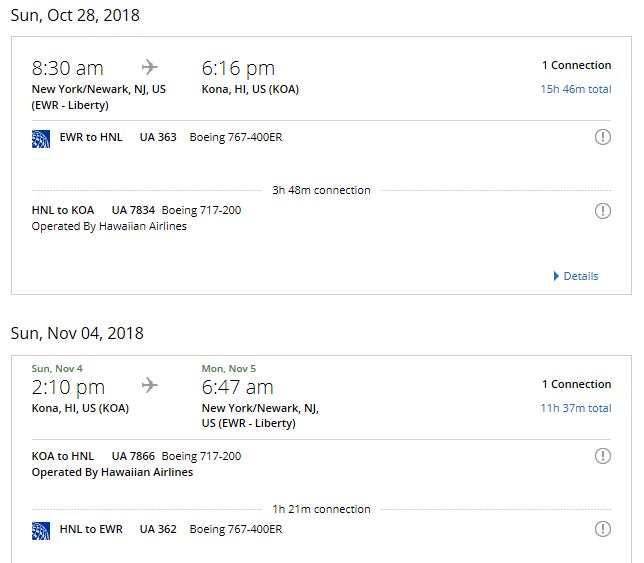Open the 15h 46m total duration link
The image size is (644, 563).
click(x=576, y=89)
